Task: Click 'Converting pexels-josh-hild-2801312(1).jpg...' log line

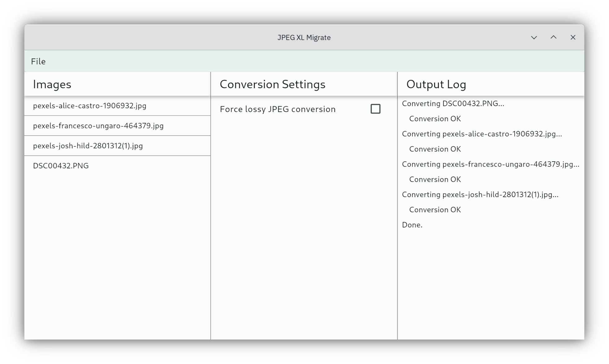Action: (x=480, y=195)
